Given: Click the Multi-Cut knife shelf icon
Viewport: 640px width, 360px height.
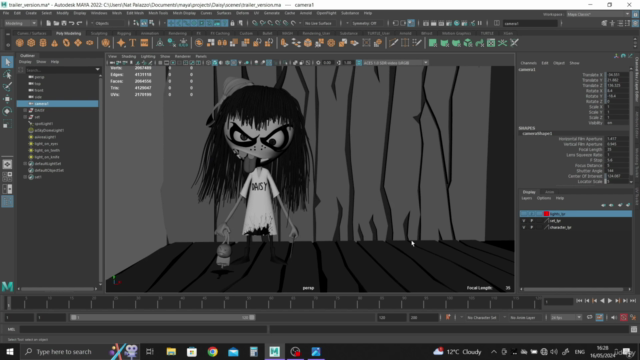Looking at the screenshot, I should [393, 43].
